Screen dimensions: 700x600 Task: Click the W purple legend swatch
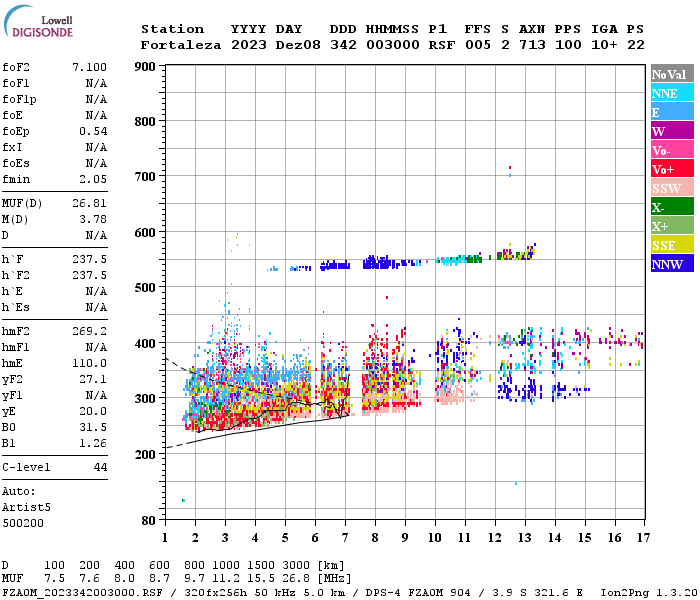[x=672, y=131]
